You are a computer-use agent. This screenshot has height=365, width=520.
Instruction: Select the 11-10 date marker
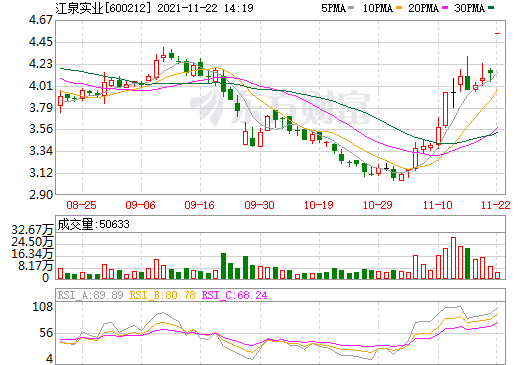click(438, 205)
